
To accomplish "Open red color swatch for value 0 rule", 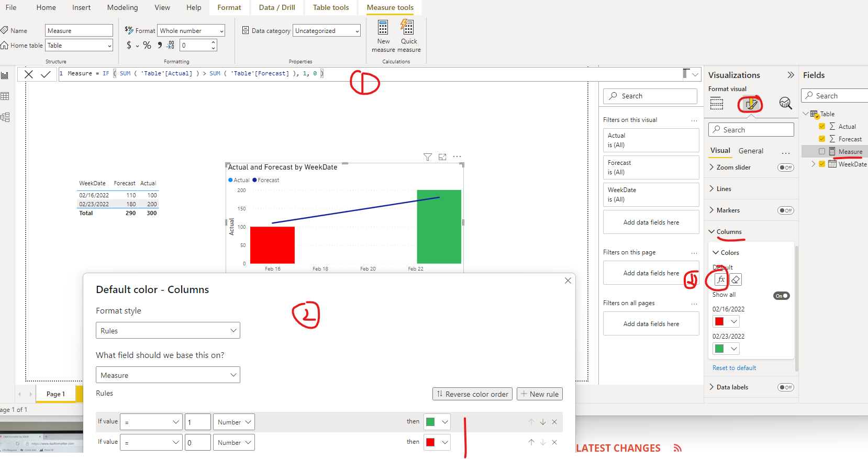I will click(437, 442).
